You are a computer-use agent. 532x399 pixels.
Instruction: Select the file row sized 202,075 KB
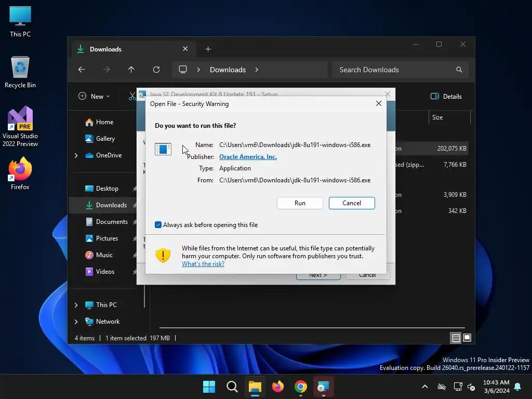pos(432,149)
